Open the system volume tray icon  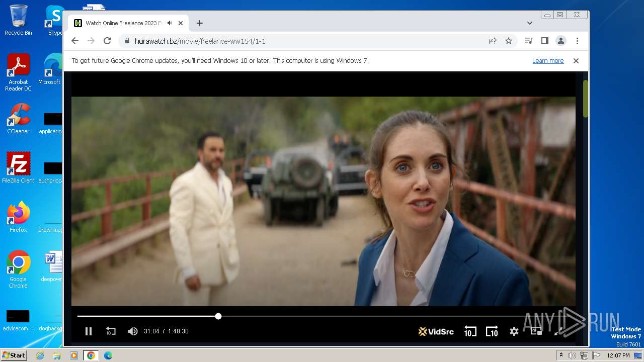click(x=572, y=355)
